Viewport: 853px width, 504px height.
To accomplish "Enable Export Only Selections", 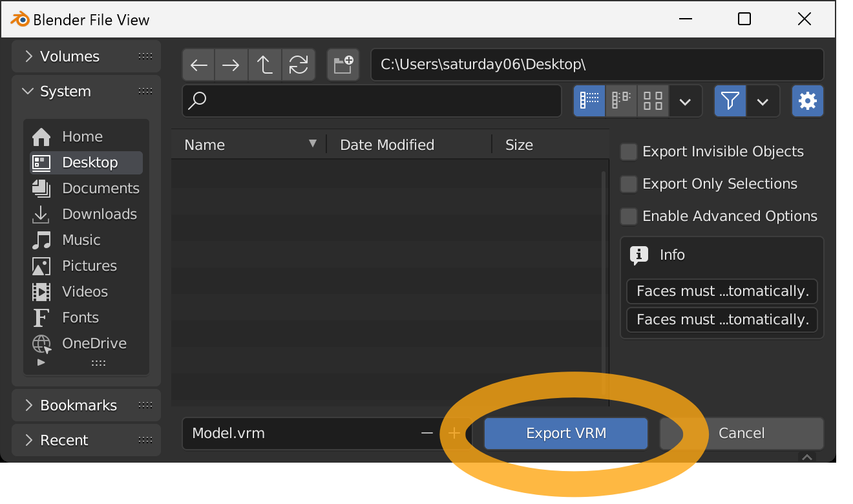I will pyautogui.click(x=629, y=184).
